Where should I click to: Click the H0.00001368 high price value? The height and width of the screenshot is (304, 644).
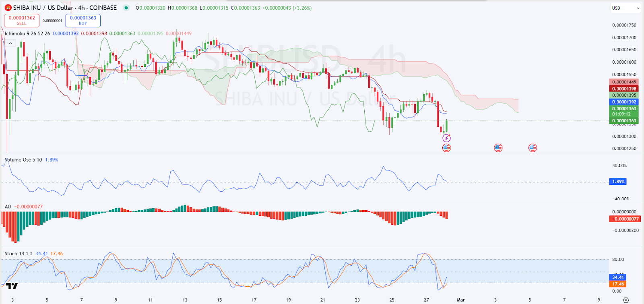tap(182, 8)
